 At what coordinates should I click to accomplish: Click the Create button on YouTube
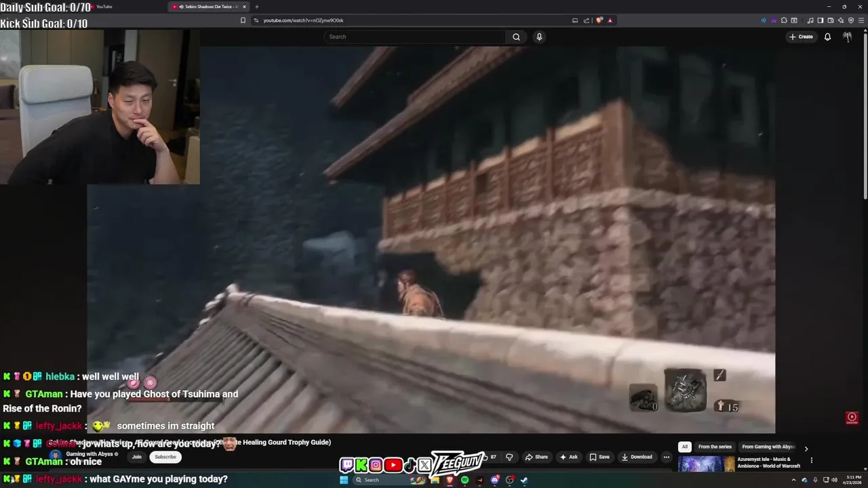tap(801, 37)
